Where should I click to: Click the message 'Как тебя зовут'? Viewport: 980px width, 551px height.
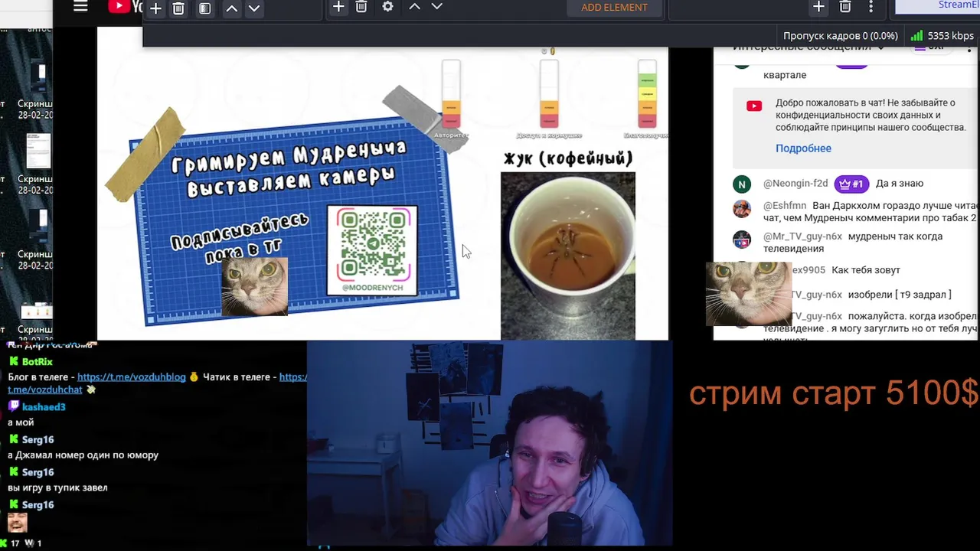(866, 270)
